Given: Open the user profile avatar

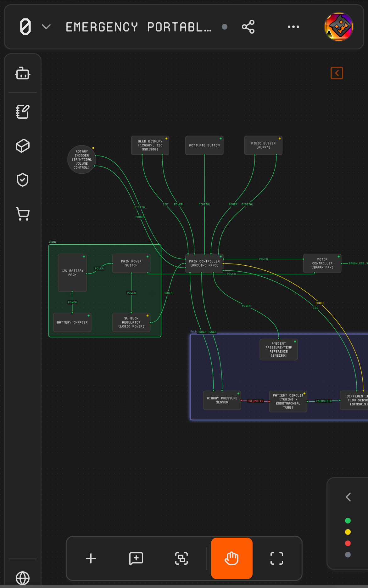Looking at the screenshot, I should 339,27.
